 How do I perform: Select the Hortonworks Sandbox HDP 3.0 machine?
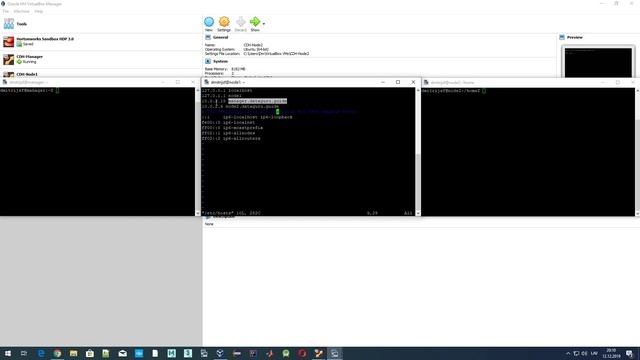point(100,42)
